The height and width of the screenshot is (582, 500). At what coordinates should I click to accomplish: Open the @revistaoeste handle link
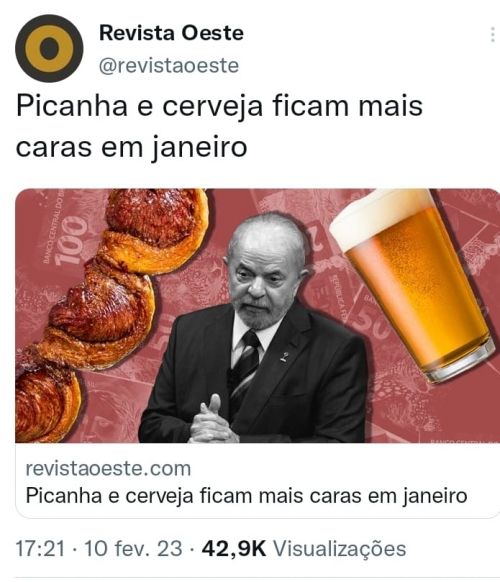[169, 65]
